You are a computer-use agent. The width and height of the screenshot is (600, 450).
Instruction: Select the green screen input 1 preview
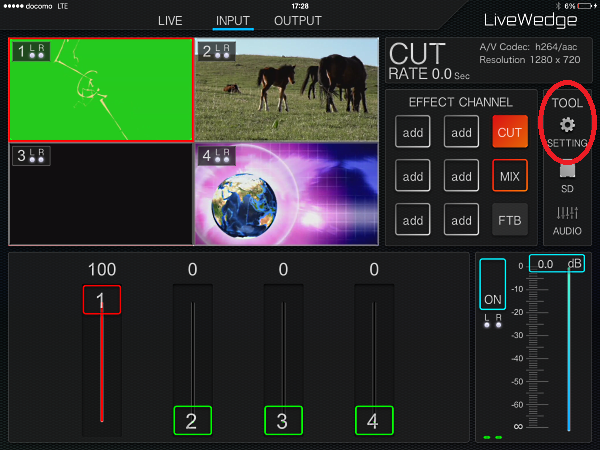pos(101,90)
